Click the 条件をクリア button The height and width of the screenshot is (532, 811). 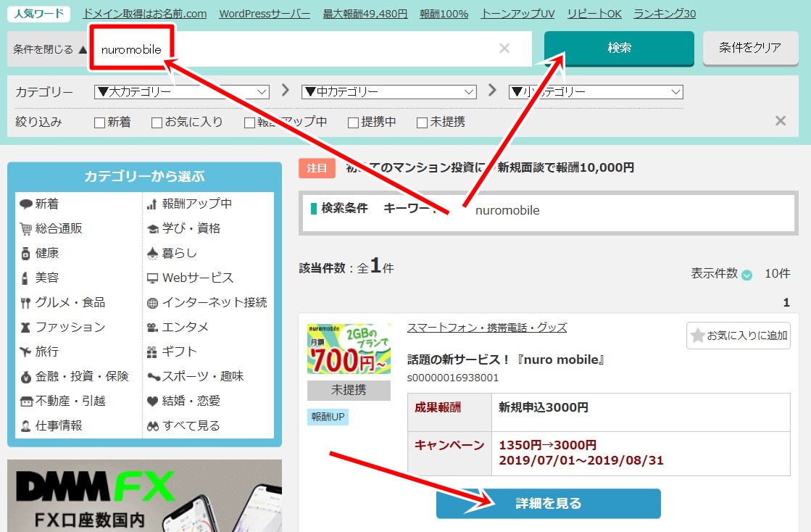(751, 48)
